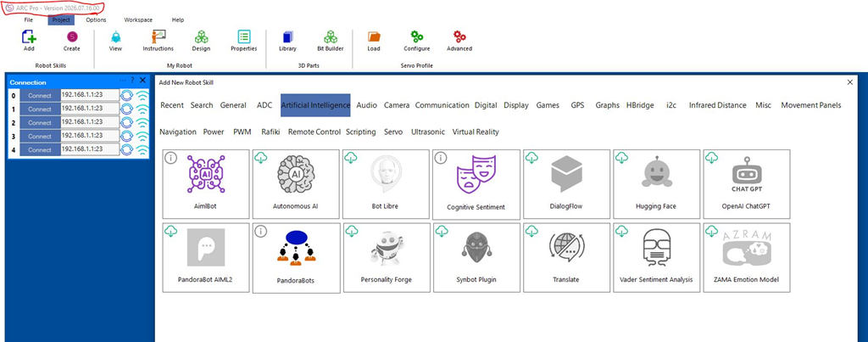Open the Advanced servo profile settings

coord(459,37)
